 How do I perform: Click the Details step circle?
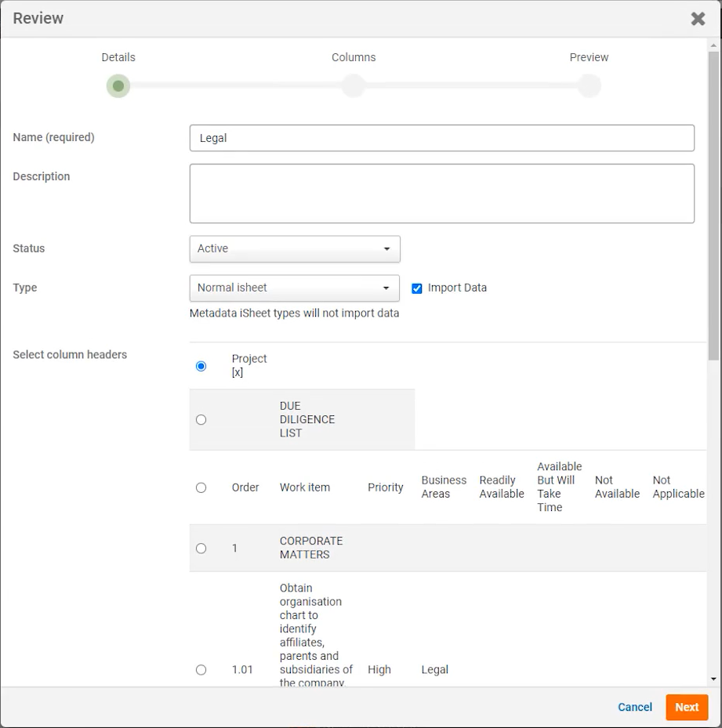(x=118, y=86)
